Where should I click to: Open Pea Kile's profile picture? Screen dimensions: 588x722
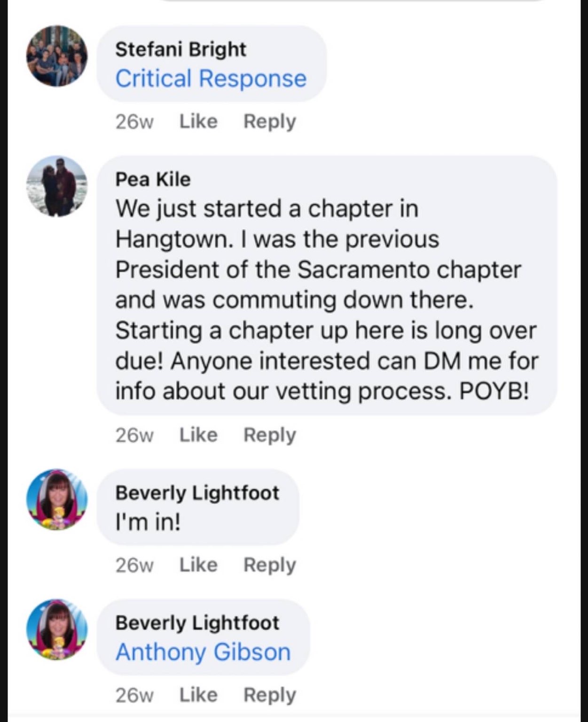click(57, 186)
